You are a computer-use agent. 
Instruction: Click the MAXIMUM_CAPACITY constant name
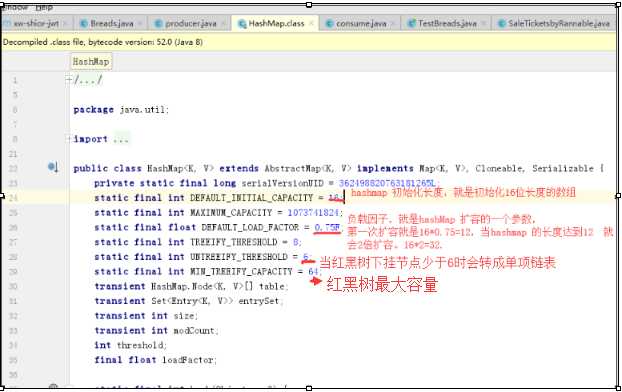pyautogui.click(x=231, y=213)
